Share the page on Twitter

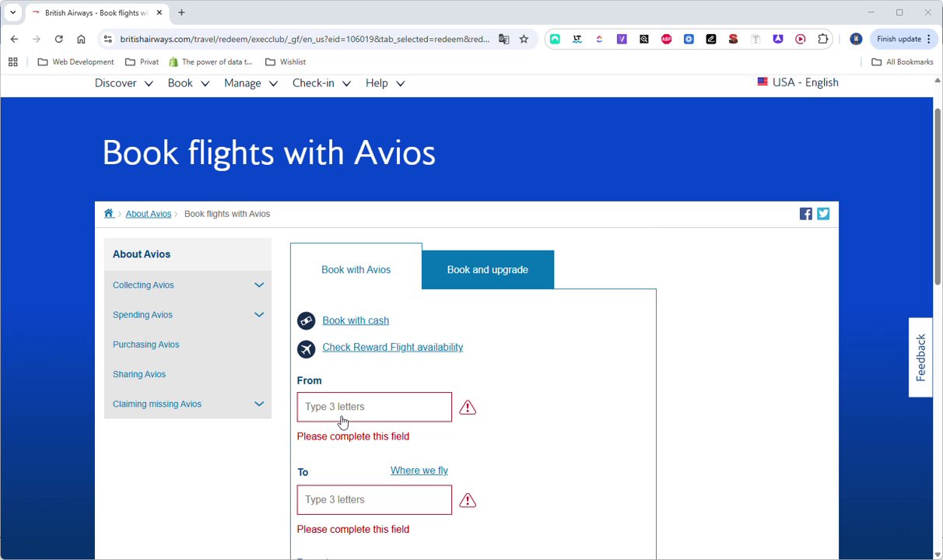click(823, 214)
